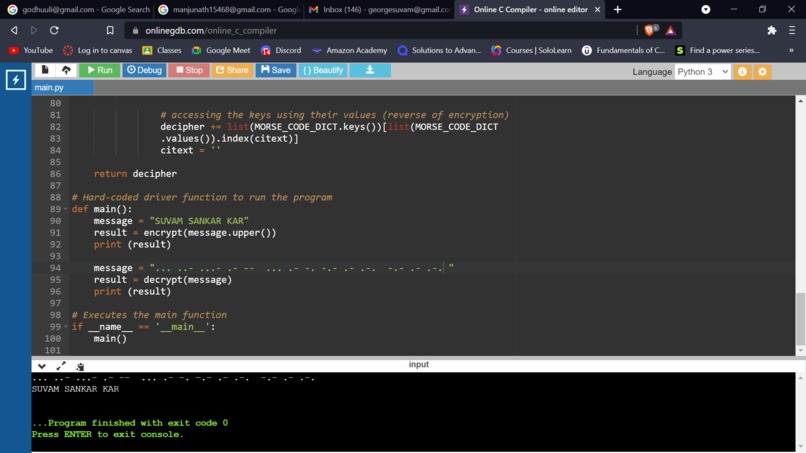The image size is (806, 453).
Task: Click the "SUVAM SANKAR KAR" console output
Action: [x=76, y=389]
